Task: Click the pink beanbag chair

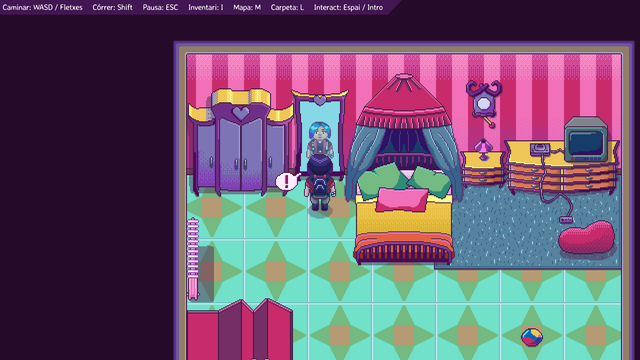Action: pos(587,238)
